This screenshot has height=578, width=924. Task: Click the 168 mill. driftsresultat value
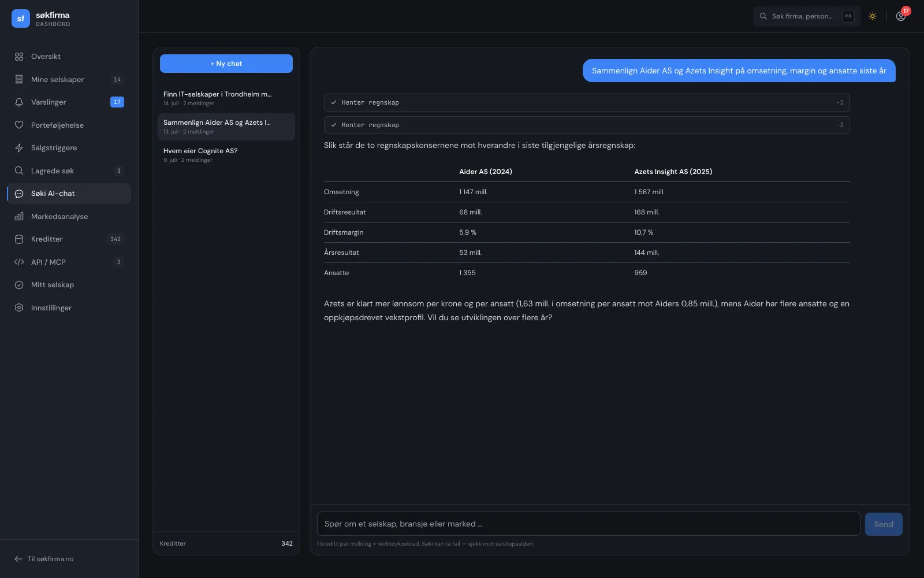(x=647, y=212)
